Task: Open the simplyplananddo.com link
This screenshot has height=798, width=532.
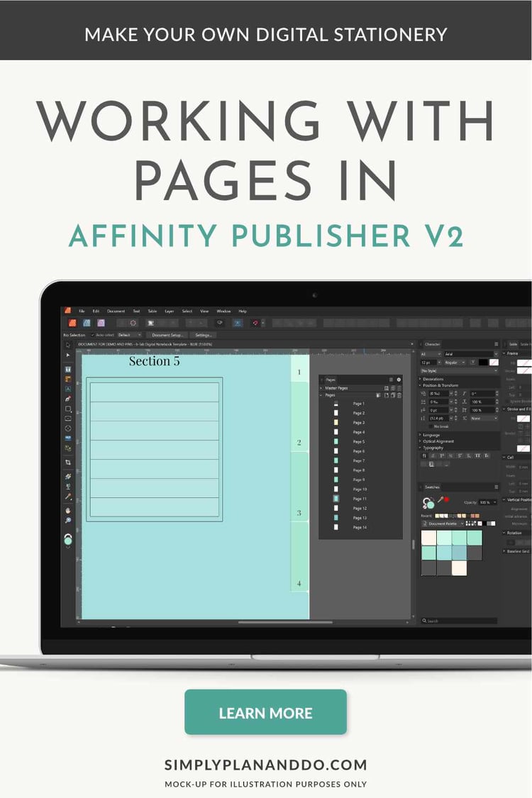Action: [x=265, y=765]
